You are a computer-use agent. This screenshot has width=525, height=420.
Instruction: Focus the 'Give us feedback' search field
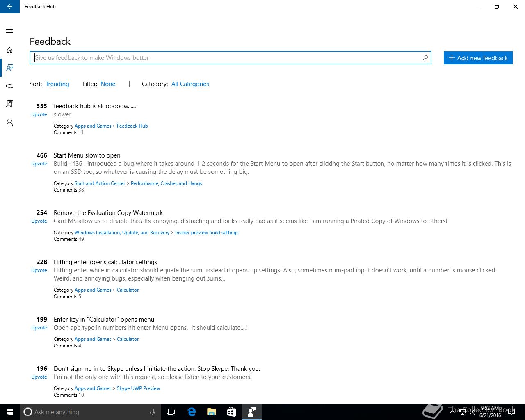pos(230,58)
